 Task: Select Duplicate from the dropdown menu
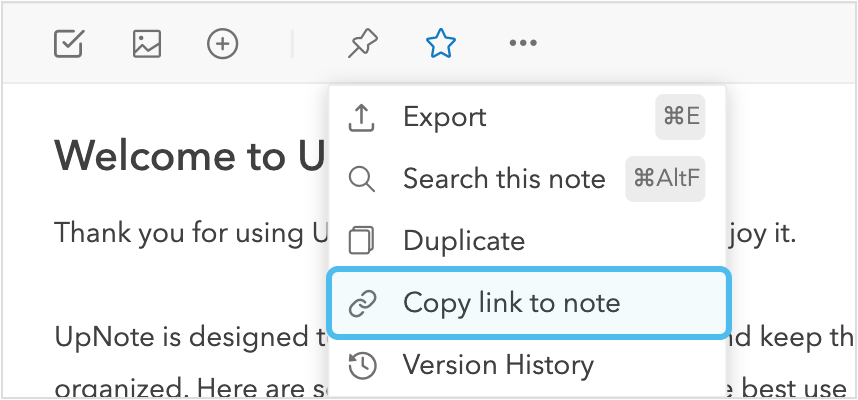pyautogui.click(x=463, y=241)
